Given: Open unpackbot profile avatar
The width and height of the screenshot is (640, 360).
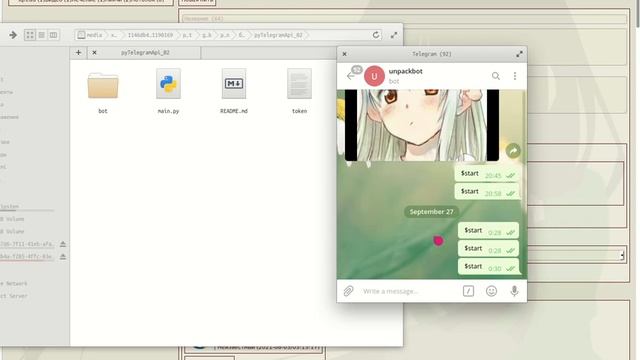Looking at the screenshot, I should tap(374, 76).
